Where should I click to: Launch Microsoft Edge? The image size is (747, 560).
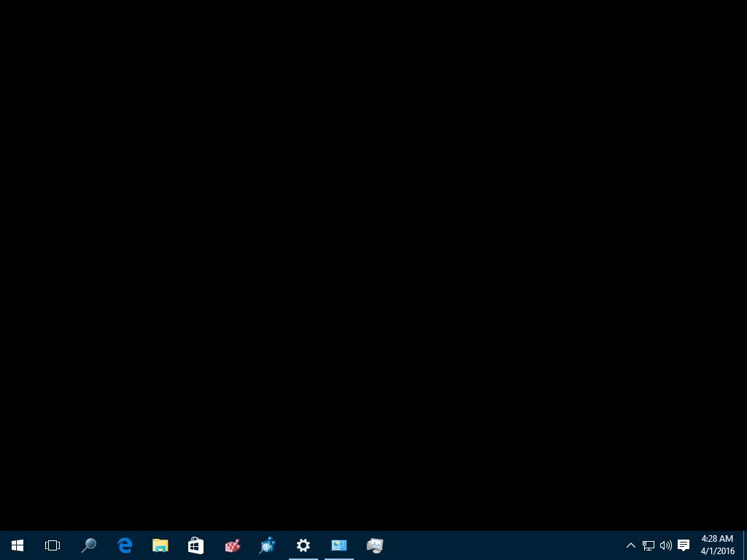[125, 545]
